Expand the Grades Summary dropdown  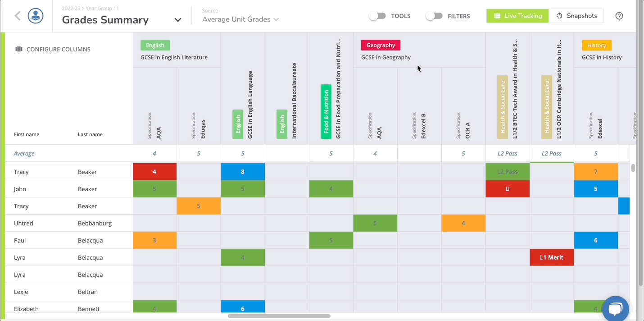pyautogui.click(x=178, y=20)
